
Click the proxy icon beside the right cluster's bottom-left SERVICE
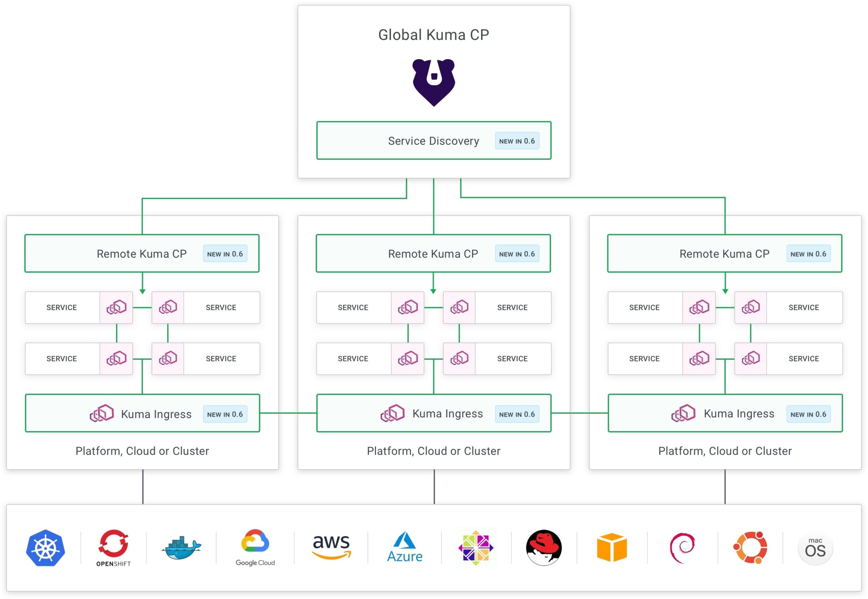point(699,359)
